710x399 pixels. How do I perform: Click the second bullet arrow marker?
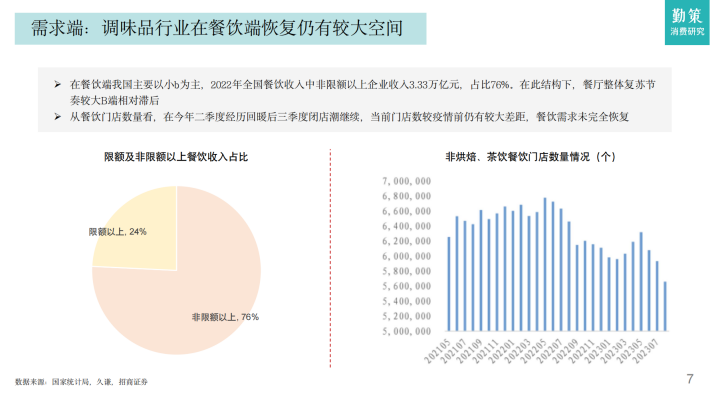click(x=58, y=117)
